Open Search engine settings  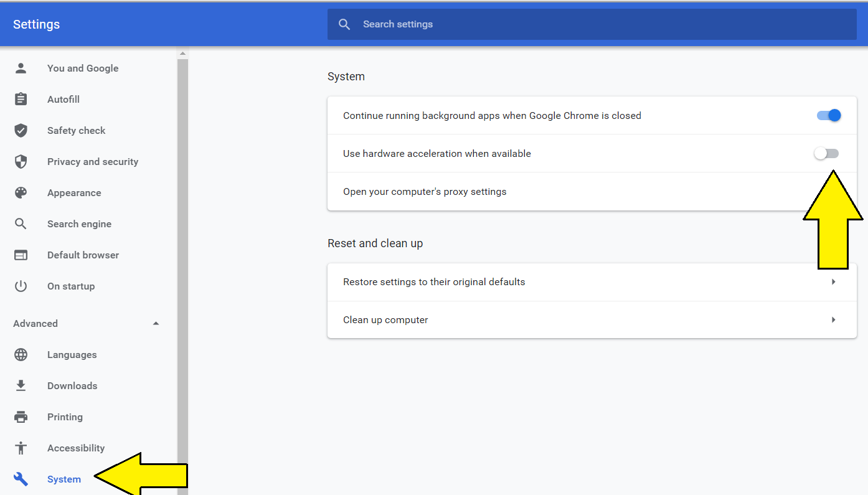coord(79,224)
